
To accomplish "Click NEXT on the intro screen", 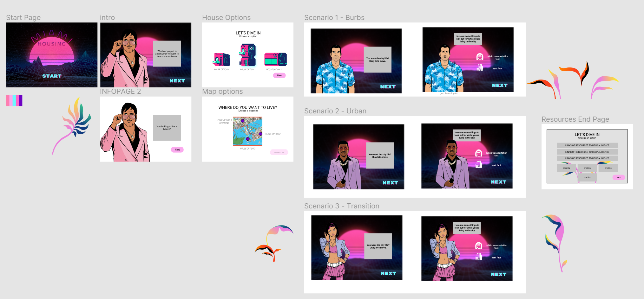I will (177, 81).
